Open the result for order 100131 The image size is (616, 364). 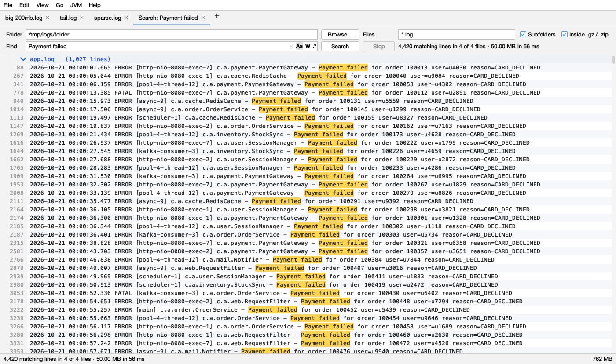tap(307, 101)
